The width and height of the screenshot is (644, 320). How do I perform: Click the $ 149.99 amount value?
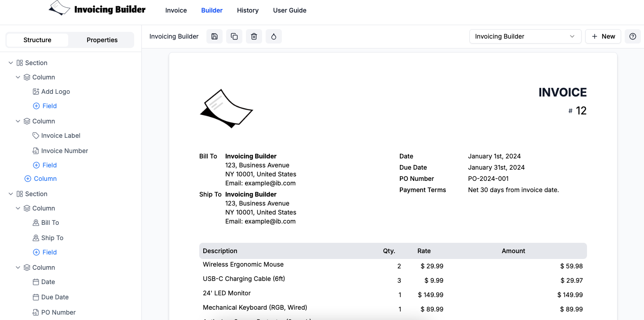click(x=570, y=295)
